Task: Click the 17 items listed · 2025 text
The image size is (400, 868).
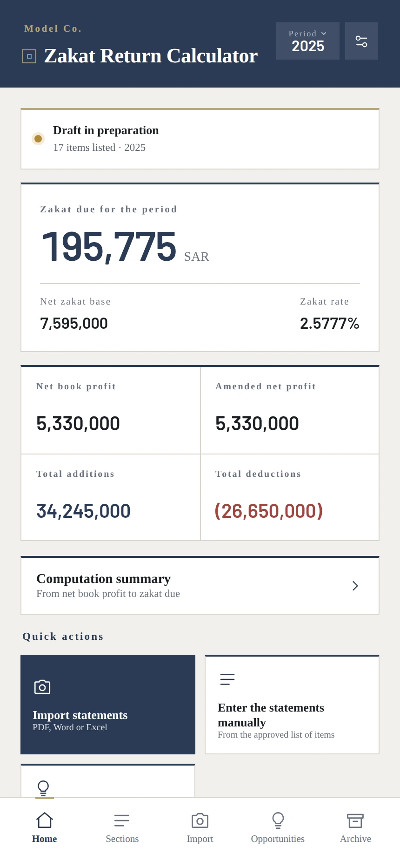Action: coord(99,148)
